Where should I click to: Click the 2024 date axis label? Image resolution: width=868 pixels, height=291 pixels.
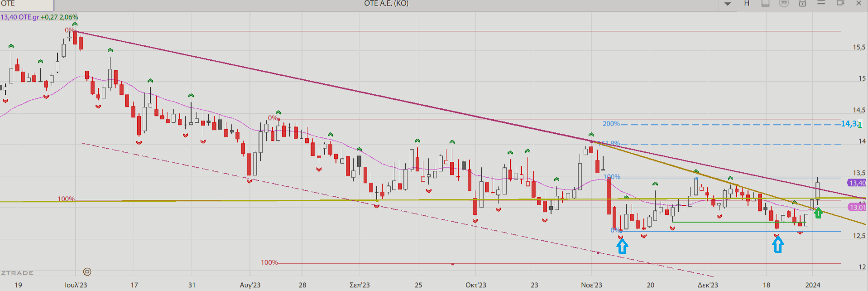(x=813, y=285)
